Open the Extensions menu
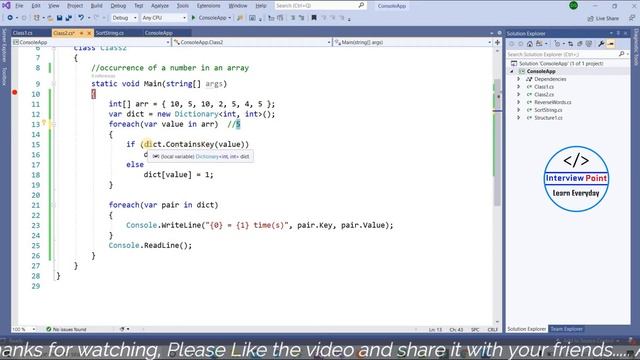Image resolution: width=640 pixels, height=360 pixels. pos(208,6)
